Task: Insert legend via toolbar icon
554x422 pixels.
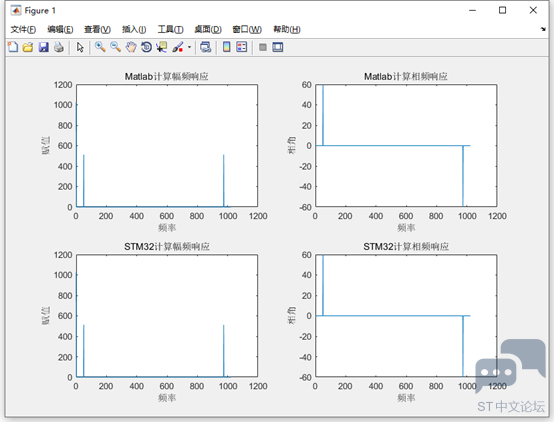Action: [x=242, y=47]
